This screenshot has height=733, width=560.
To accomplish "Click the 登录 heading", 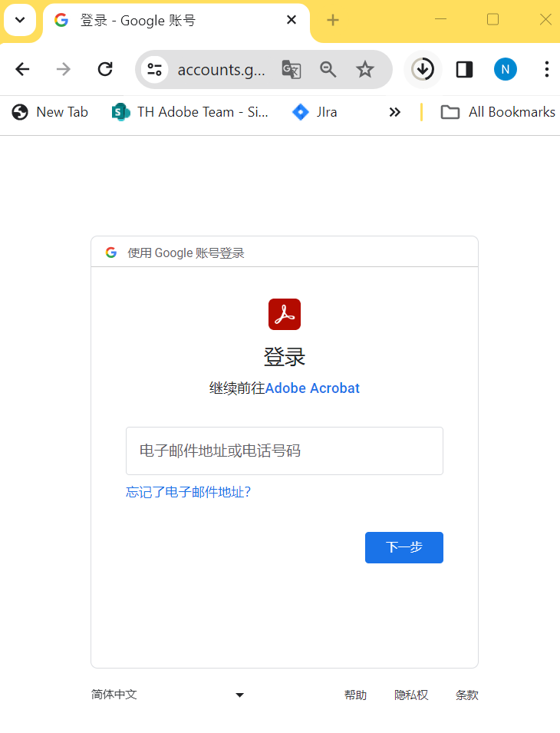I will click(285, 357).
